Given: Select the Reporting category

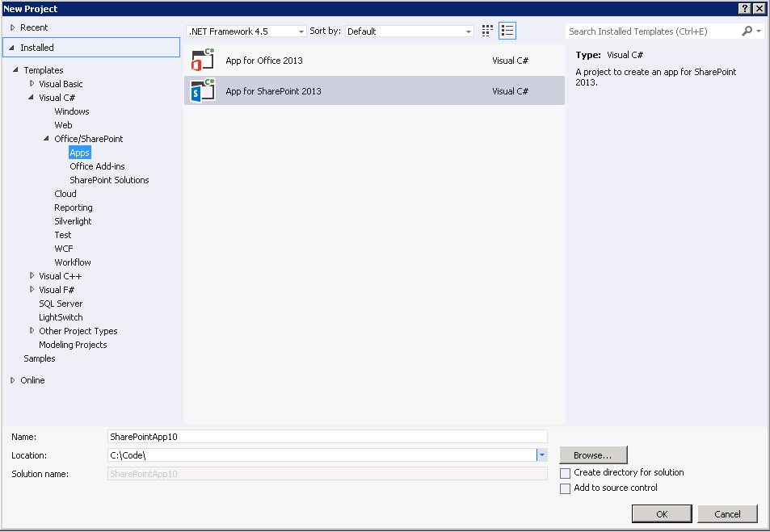Looking at the screenshot, I should (x=74, y=207).
